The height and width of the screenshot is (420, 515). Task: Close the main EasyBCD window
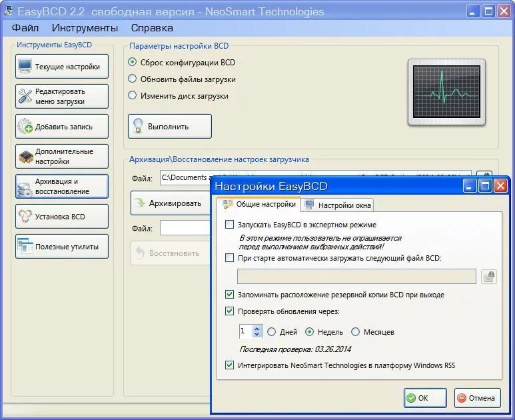(x=504, y=11)
